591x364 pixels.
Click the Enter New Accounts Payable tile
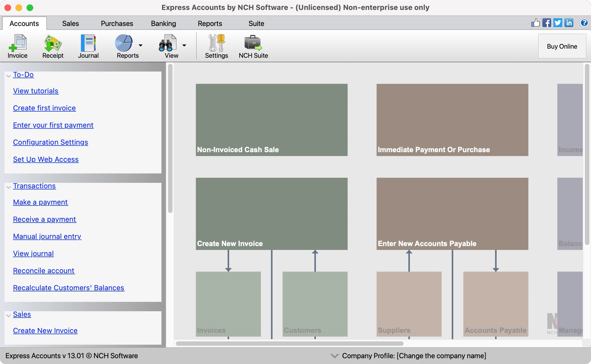(452, 214)
